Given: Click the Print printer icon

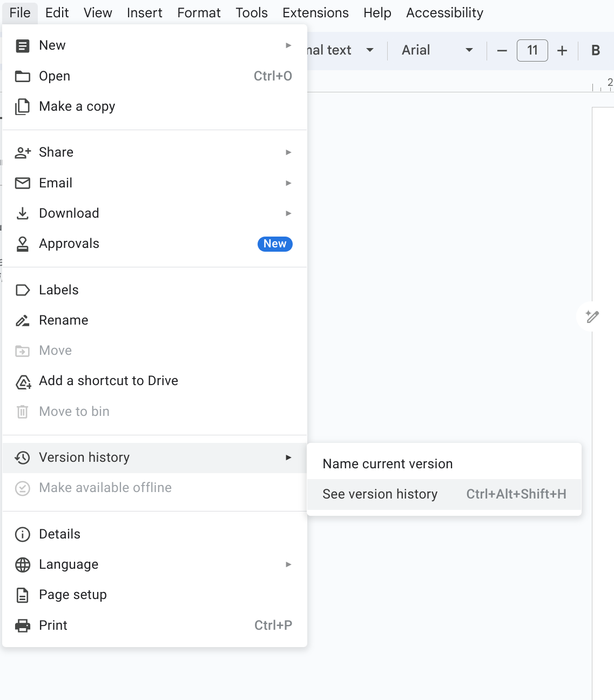Looking at the screenshot, I should click(23, 625).
